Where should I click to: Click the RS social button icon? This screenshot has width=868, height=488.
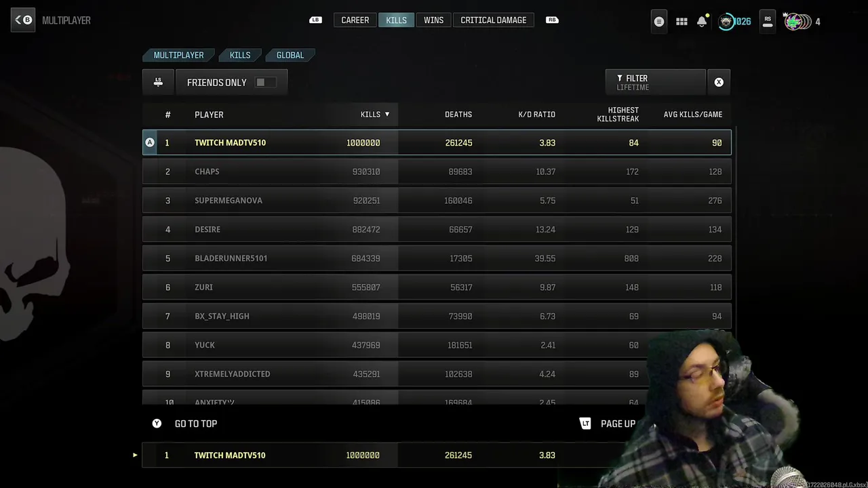pyautogui.click(x=768, y=22)
